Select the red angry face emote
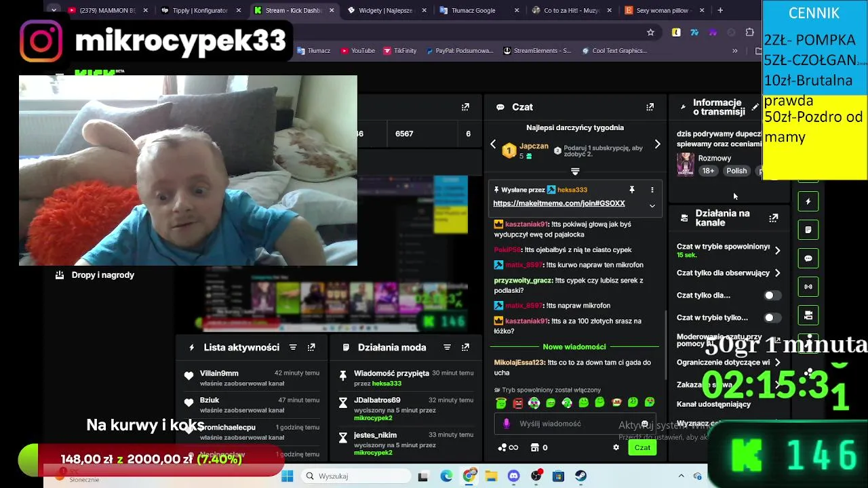This screenshot has height=488, width=868. pyautogui.click(x=518, y=403)
